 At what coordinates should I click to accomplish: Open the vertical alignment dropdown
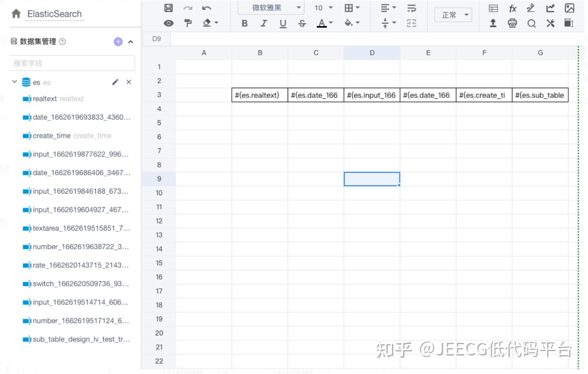point(388,23)
